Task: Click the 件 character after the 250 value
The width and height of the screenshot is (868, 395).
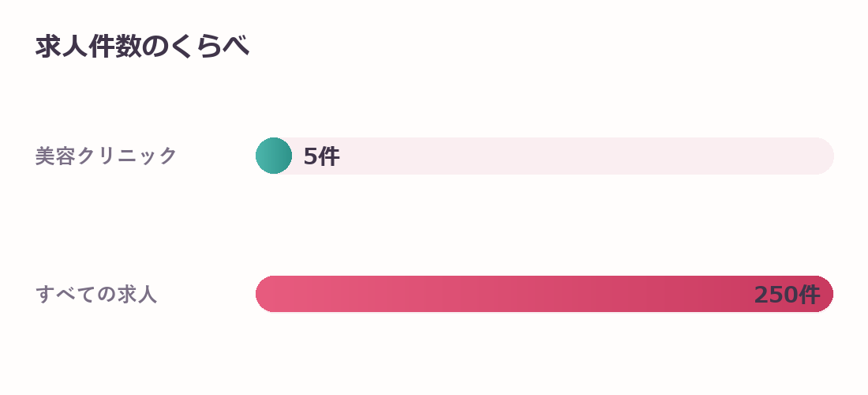Action: pyautogui.click(x=809, y=295)
